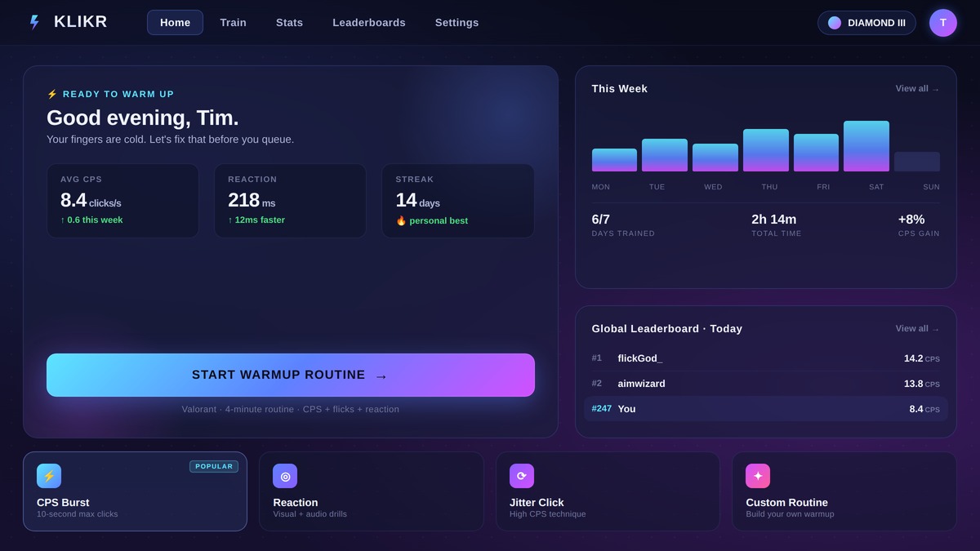Click View all in This Week
This screenshot has width=980, height=551.
pos(917,89)
